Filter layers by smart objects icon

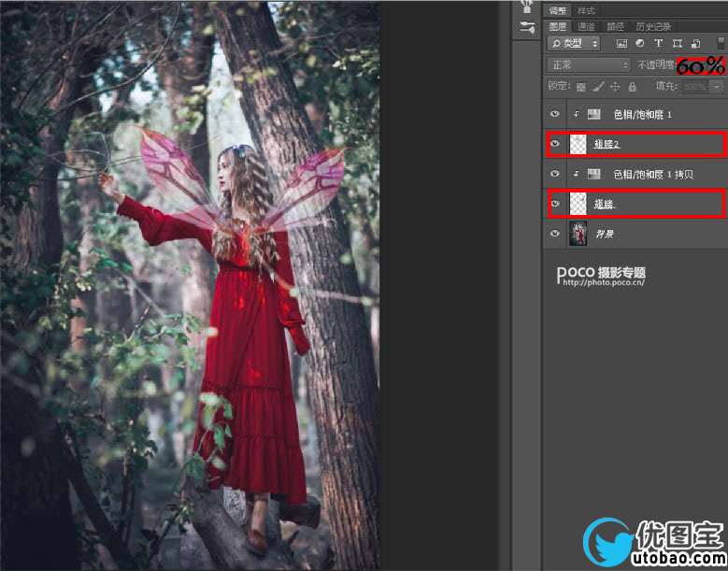pos(695,44)
